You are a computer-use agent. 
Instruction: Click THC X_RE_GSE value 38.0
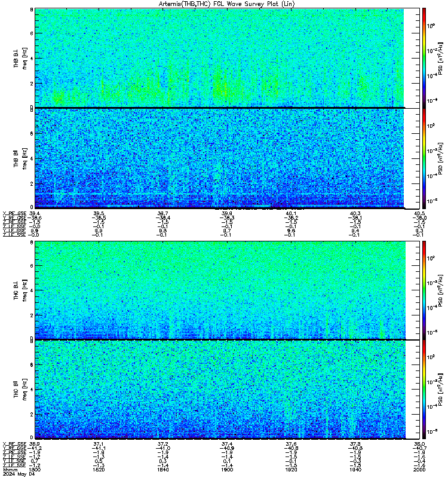pos(419,444)
